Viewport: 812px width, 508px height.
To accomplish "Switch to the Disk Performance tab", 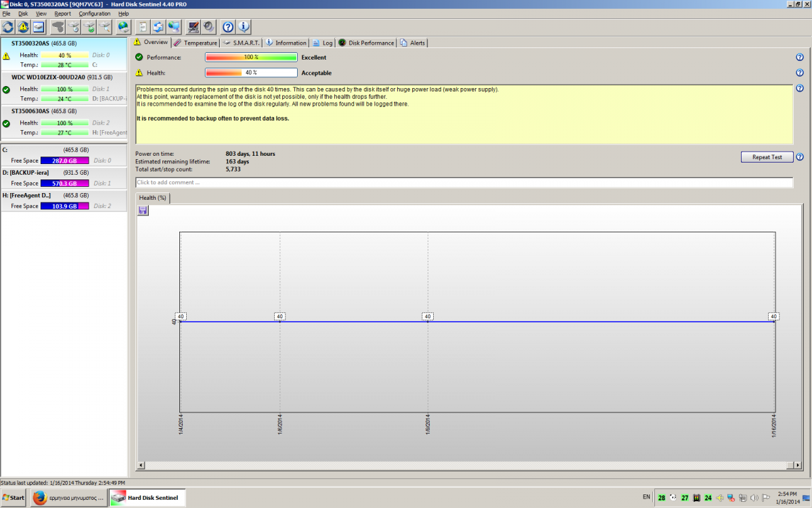I will click(x=366, y=43).
